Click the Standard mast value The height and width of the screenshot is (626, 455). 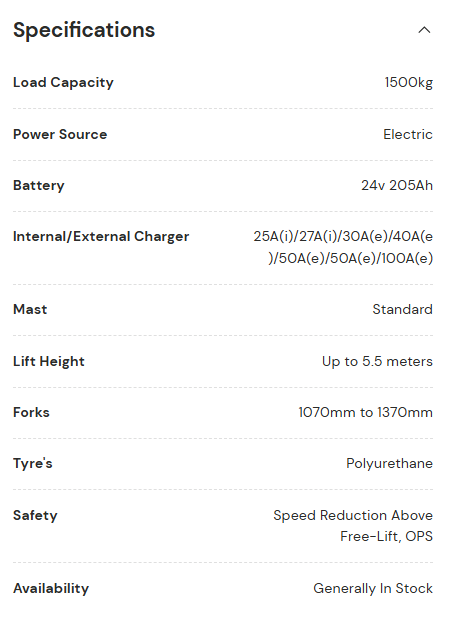tap(403, 309)
